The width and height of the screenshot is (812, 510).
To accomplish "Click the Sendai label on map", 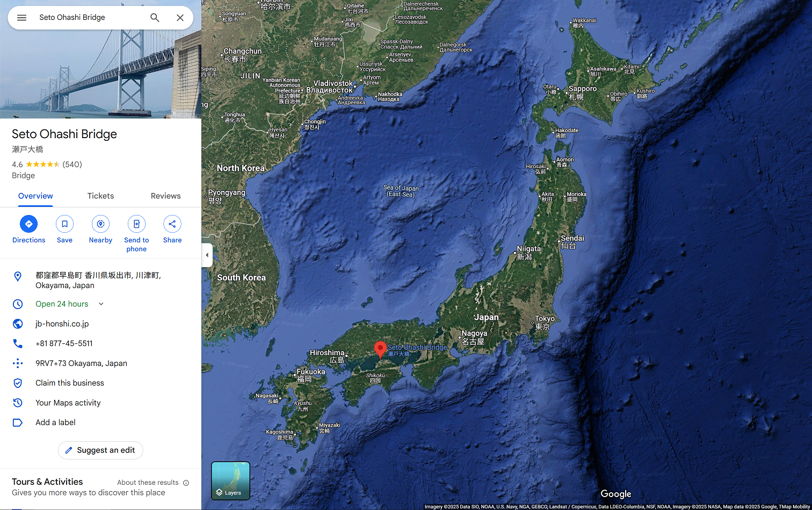I will tap(572, 242).
